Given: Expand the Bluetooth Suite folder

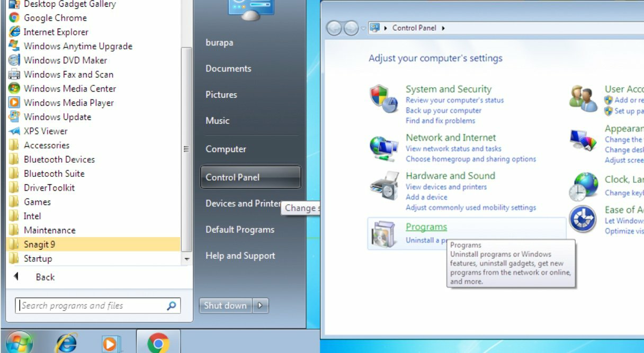Looking at the screenshot, I should 54,174.
